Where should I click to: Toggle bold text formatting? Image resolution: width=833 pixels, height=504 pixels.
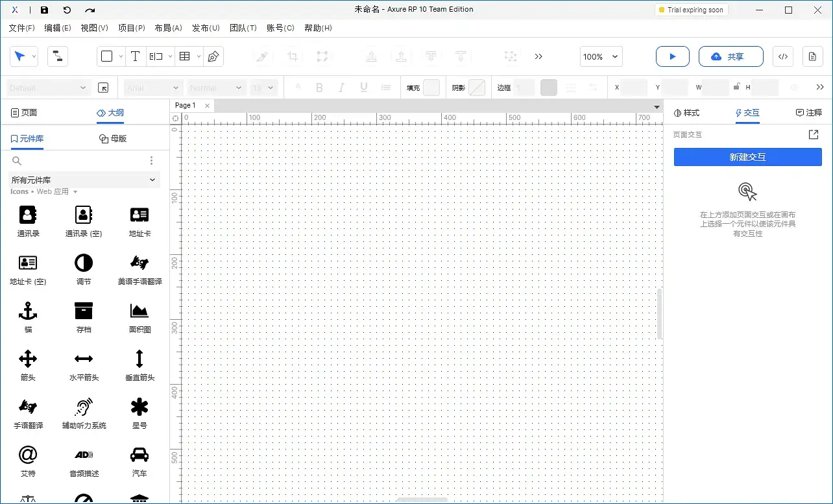(319, 87)
